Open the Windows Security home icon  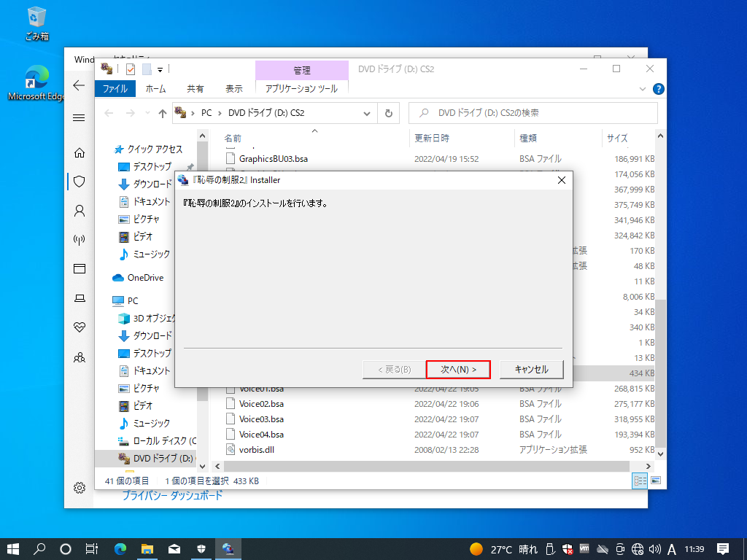point(80,152)
